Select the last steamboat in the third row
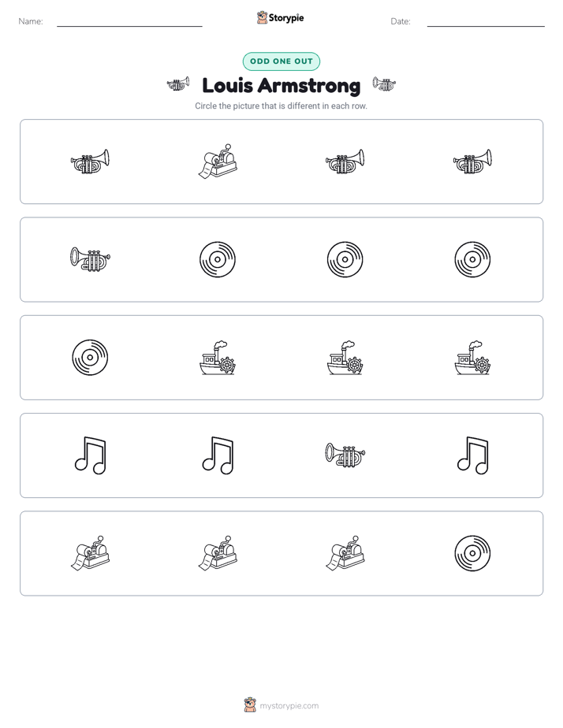Viewport: 563px width, 728px height. [472, 358]
